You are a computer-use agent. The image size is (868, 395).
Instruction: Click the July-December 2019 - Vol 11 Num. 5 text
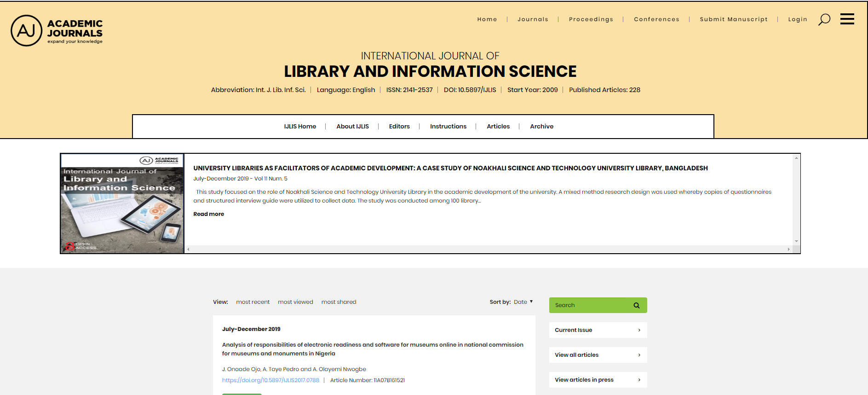point(240,179)
